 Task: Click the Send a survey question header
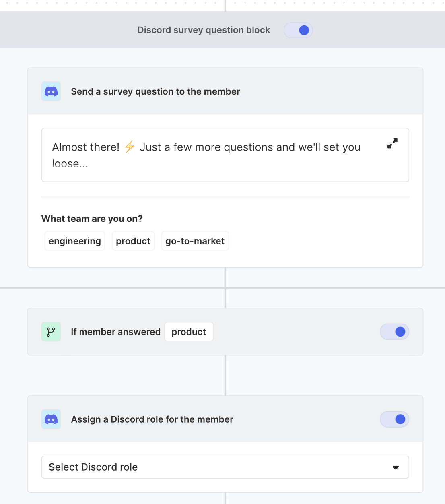point(155,91)
